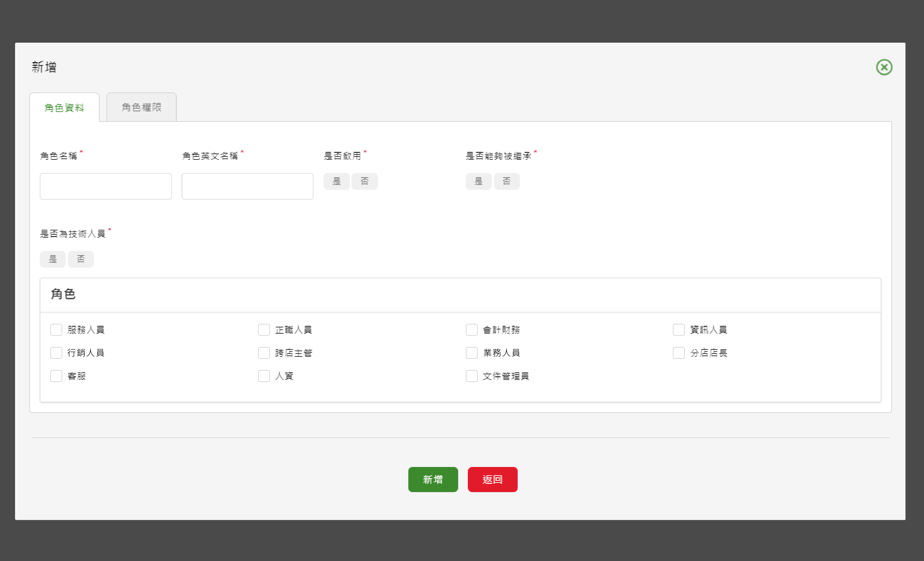Check the 文件管理員 checkbox
The height and width of the screenshot is (561, 924).
click(471, 376)
